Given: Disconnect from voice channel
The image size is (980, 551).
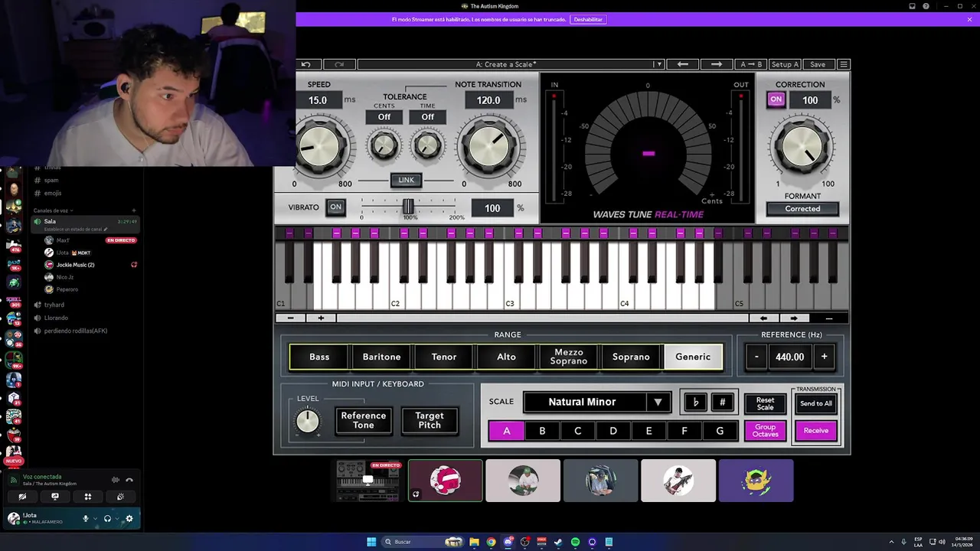Looking at the screenshot, I should [129, 480].
